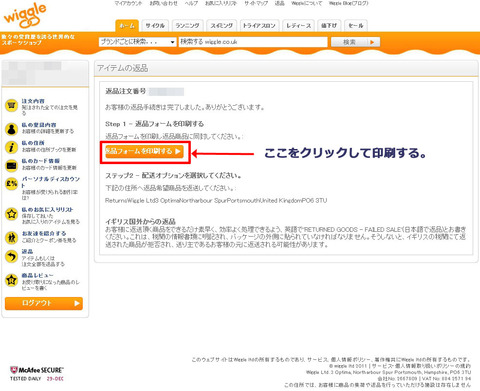Open the お問い合わせ top link
Screen dimensions: 480x391
[163, 3]
